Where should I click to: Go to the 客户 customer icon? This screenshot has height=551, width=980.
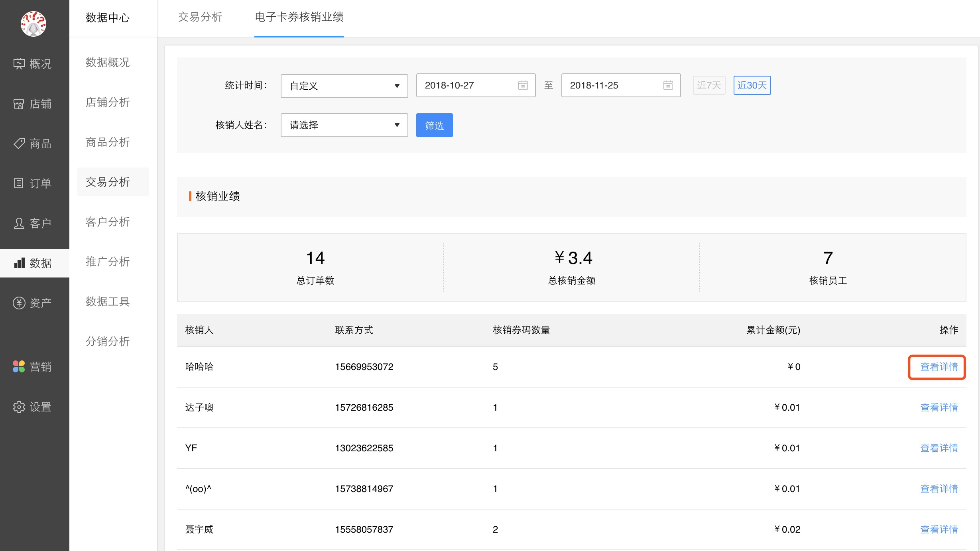pyautogui.click(x=19, y=223)
